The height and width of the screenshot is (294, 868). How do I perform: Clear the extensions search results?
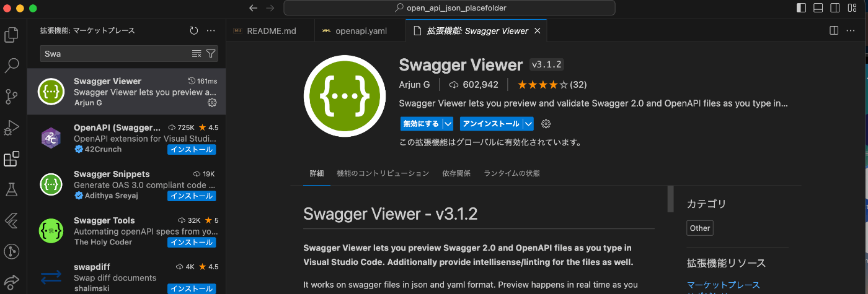tap(197, 54)
